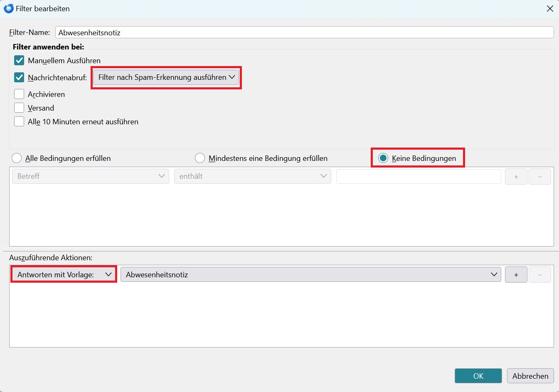The image size is (559, 392).
Task: Click the Thunderbird icon in title bar
Action: click(x=8, y=9)
